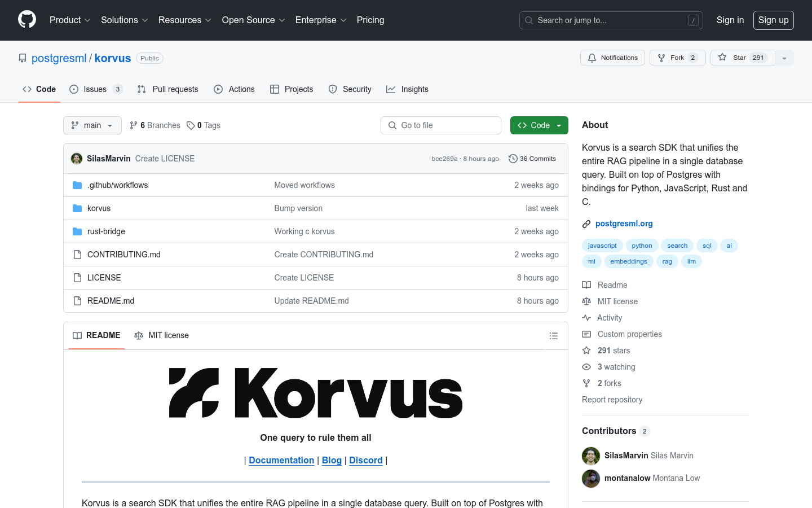Viewport: 812px width, 508px height.
Task: Click the python topic tag
Action: pyautogui.click(x=642, y=246)
